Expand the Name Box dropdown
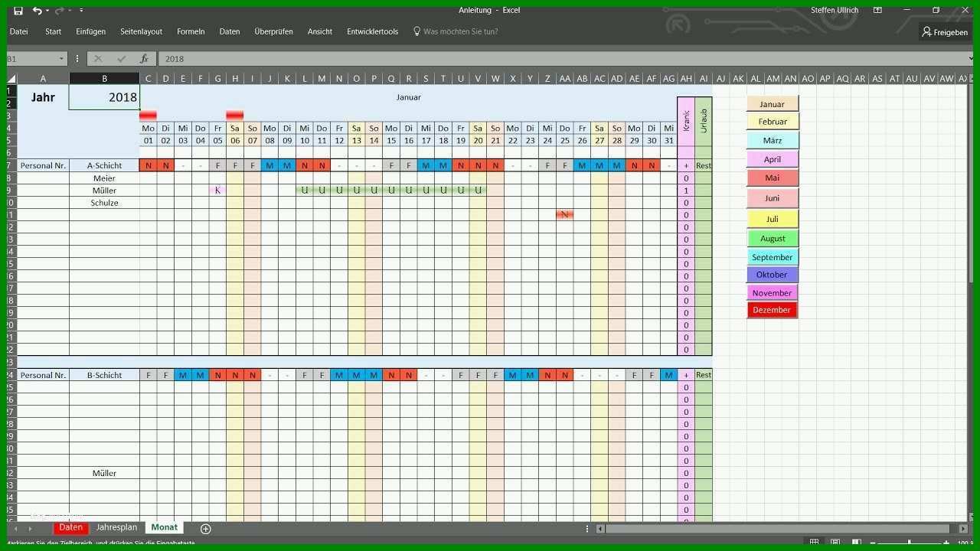980x551 pixels. coord(61,59)
